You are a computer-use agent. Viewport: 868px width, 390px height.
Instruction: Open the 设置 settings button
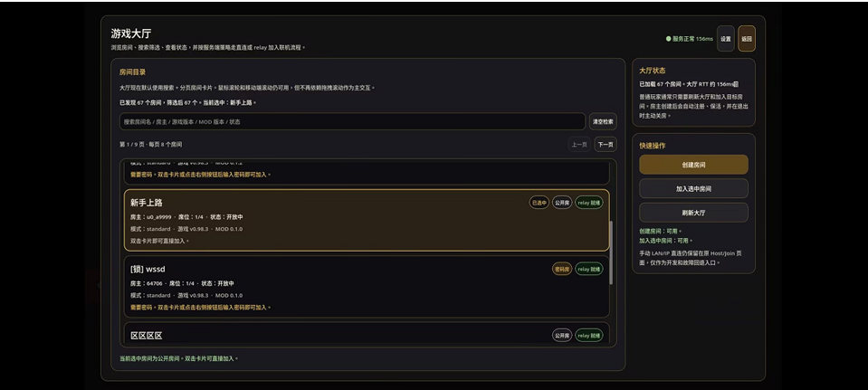point(725,39)
